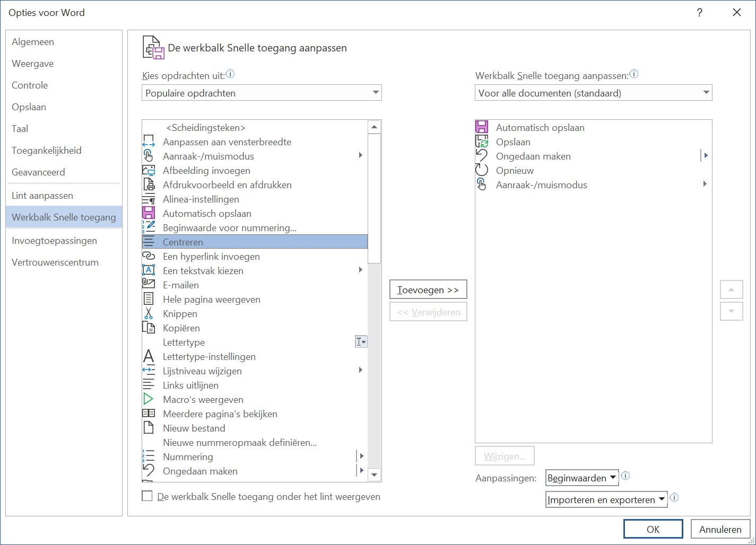Select the Links uitlijnen icon
The image size is (756, 545).
(x=149, y=385)
